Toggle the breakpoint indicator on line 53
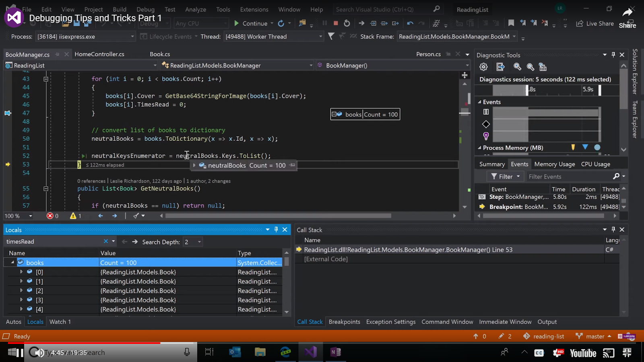Image resolution: width=644 pixels, height=362 pixels. [7, 164]
